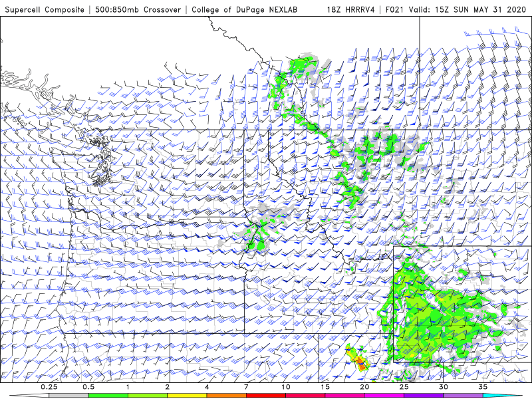Click the gray 0.25–0.5 color bar segment
The width and height of the screenshot is (532, 399).
click(x=68, y=396)
